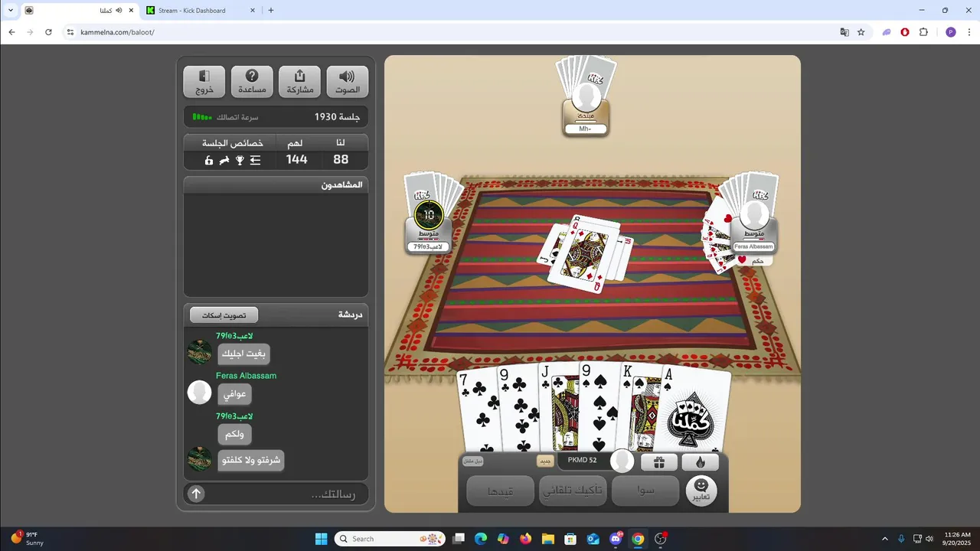Open the share button (مشاركة)
This screenshot has height=551, width=980.
299,82
